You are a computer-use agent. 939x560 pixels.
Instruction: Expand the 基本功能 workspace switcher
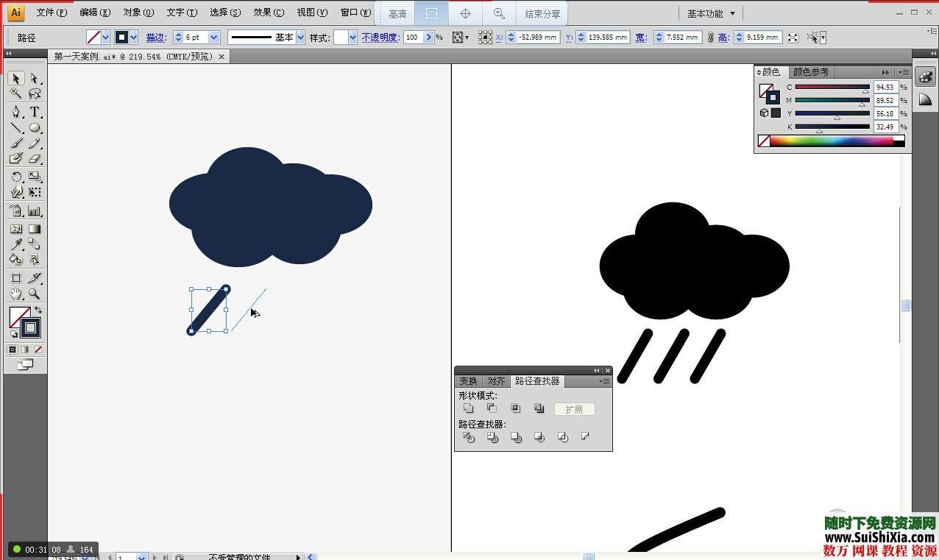click(711, 13)
